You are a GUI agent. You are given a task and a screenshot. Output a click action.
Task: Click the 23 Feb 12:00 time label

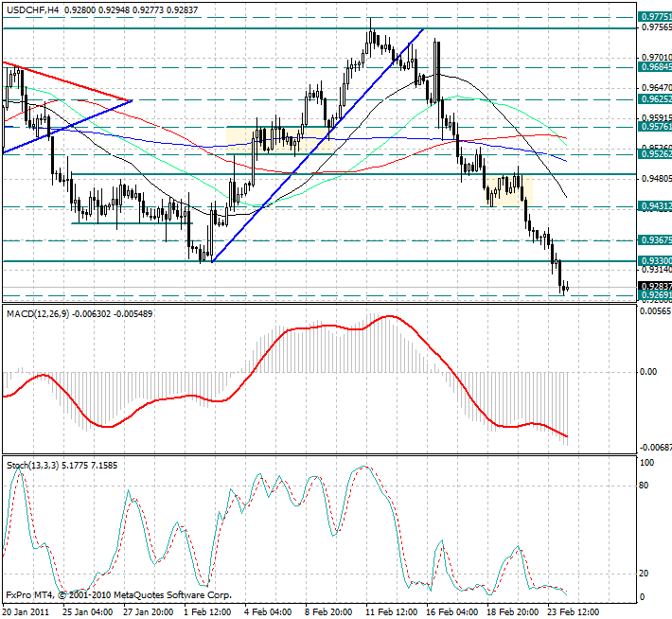[574, 611]
